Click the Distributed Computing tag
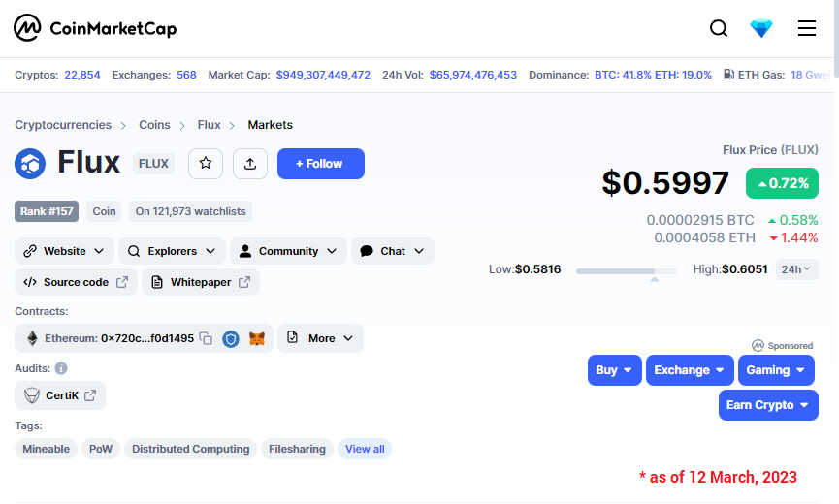Screen dimensions: 839x504 [190, 449]
